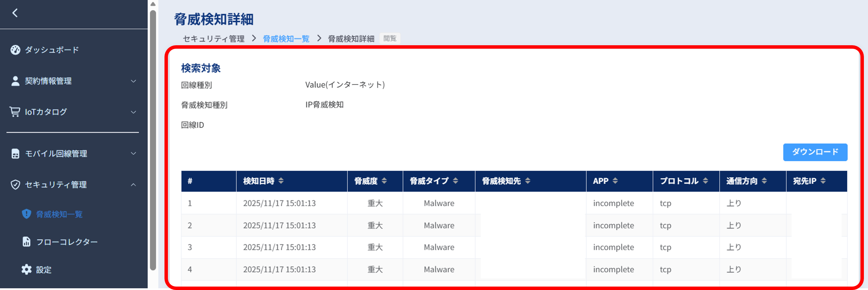Click the sidebar scrollbar thumb
The width and height of the screenshot is (868, 290).
(x=153, y=140)
